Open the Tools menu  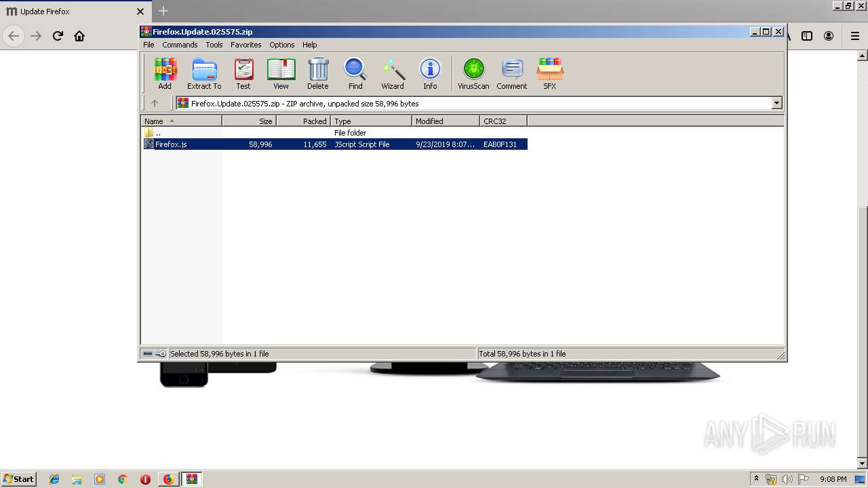214,45
